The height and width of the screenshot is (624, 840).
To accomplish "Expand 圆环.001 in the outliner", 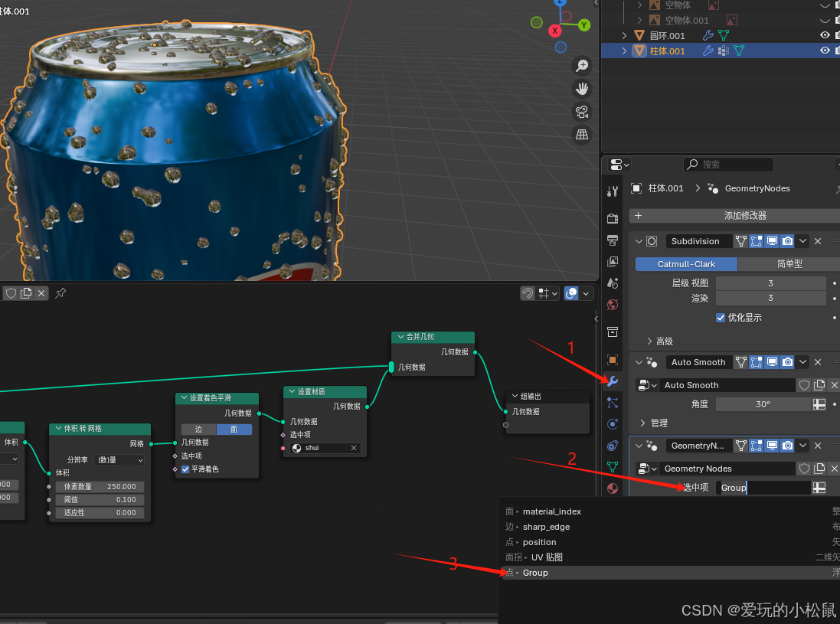I will point(624,35).
